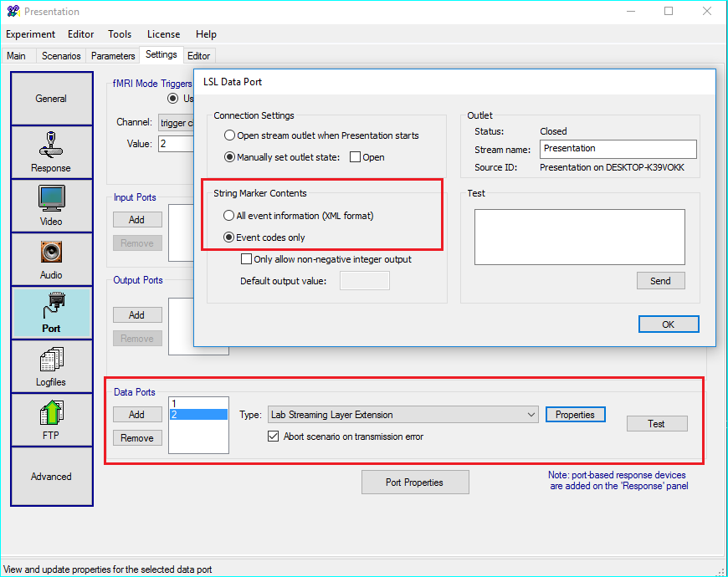Click OK in LSL Data Port dialog
The height and width of the screenshot is (577, 728).
pyautogui.click(x=668, y=324)
